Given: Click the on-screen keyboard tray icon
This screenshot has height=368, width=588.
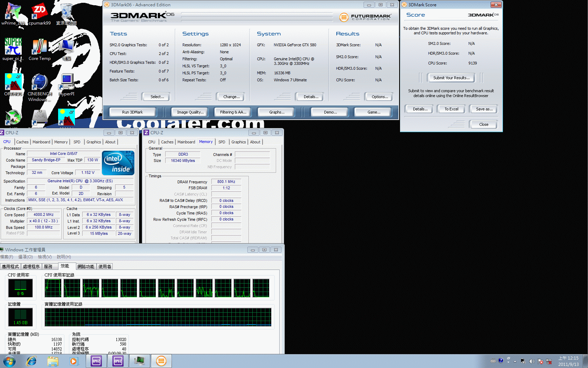Looking at the screenshot, I should [x=493, y=361].
